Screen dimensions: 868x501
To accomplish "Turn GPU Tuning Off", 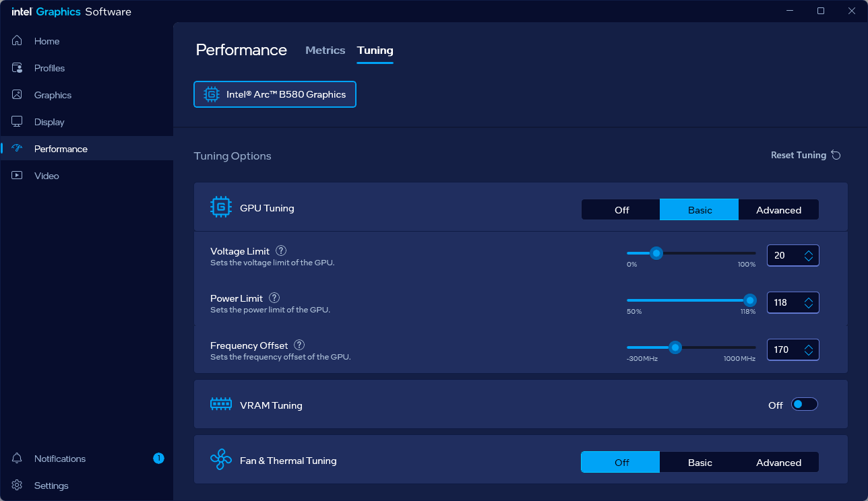I will pos(621,210).
